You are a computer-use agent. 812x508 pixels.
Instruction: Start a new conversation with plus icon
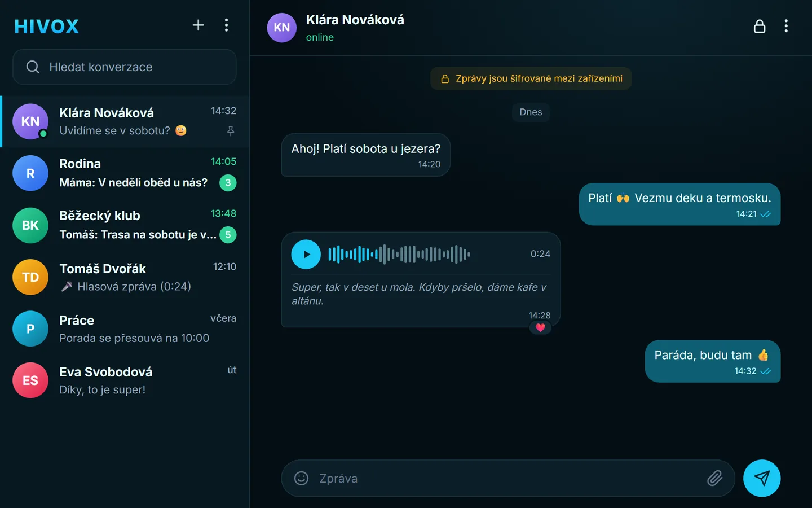coord(198,25)
